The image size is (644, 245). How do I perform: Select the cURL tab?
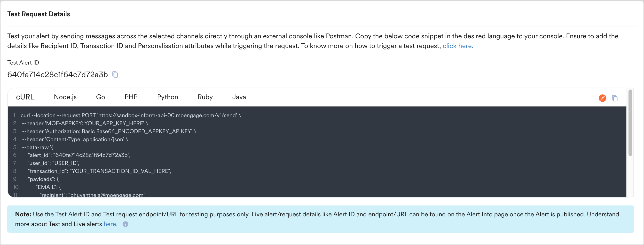(25, 97)
